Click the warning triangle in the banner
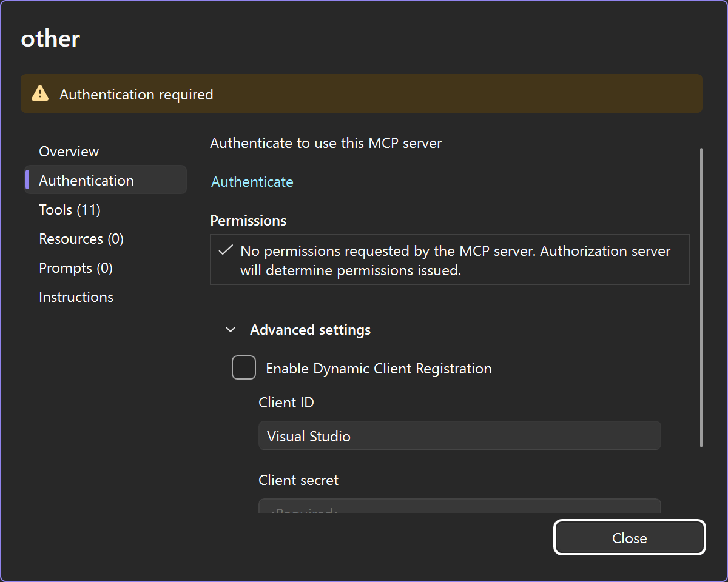 (x=41, y=93)
